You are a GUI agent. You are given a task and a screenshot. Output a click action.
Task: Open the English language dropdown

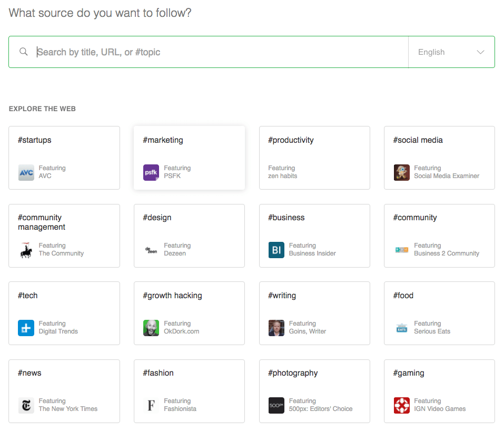point(451,52)
